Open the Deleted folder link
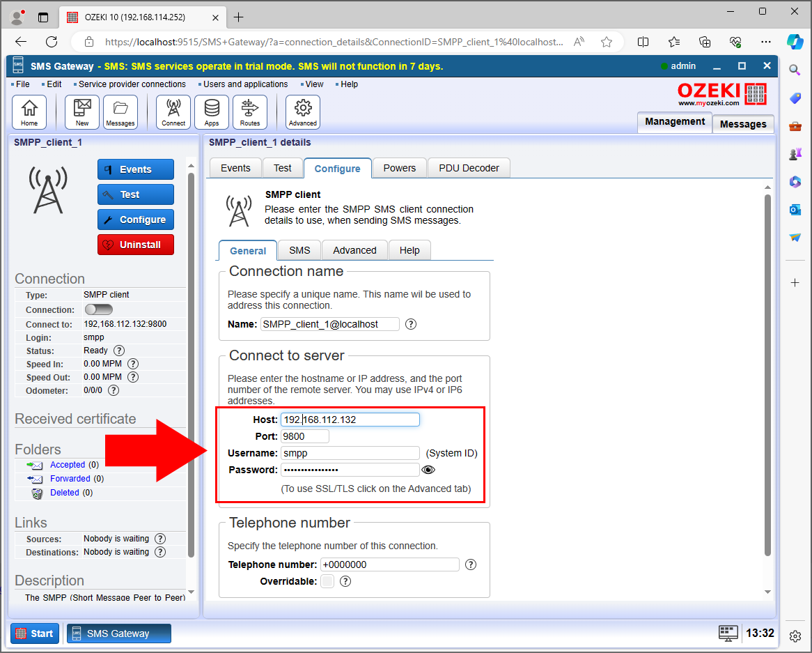The height and width of the screenshot is (653, 812). click(65, 493)
